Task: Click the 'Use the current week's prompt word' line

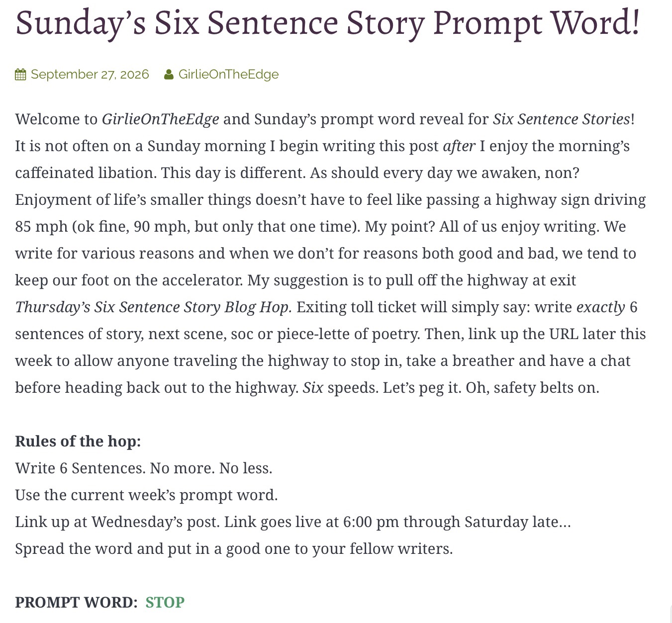Action: click(x=146, y=495)
